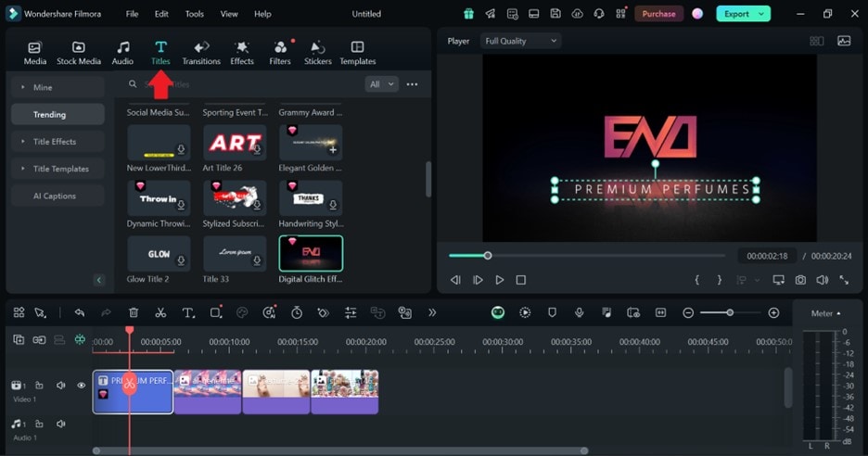Viewport: 868px width, 456px height.
Task: Stop the preview playback
Action: (521, 280)
